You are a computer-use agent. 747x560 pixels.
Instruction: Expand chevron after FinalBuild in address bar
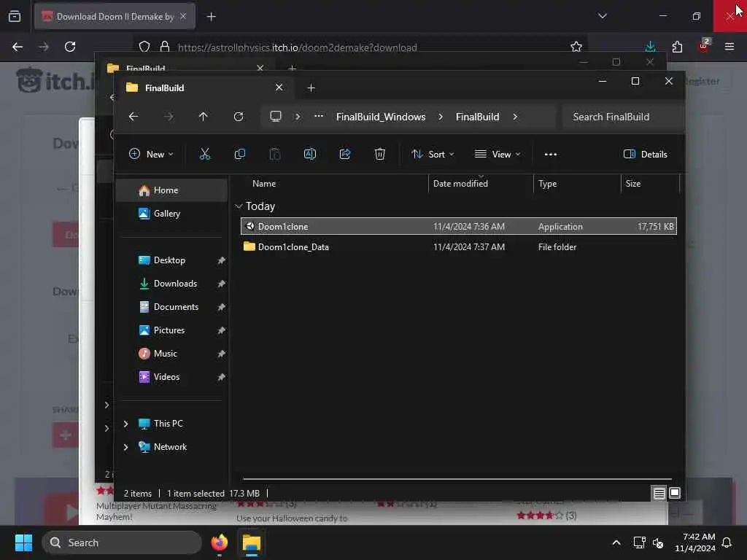click(515, 117)
